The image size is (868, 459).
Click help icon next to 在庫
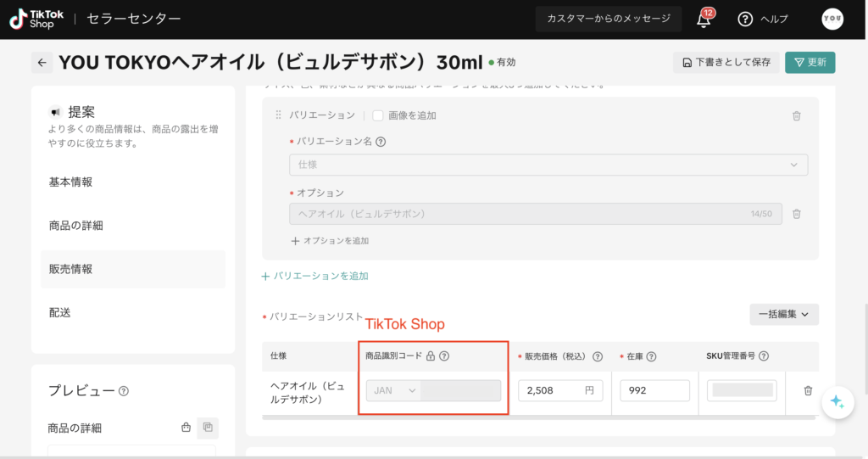click(x=652, y=356)
